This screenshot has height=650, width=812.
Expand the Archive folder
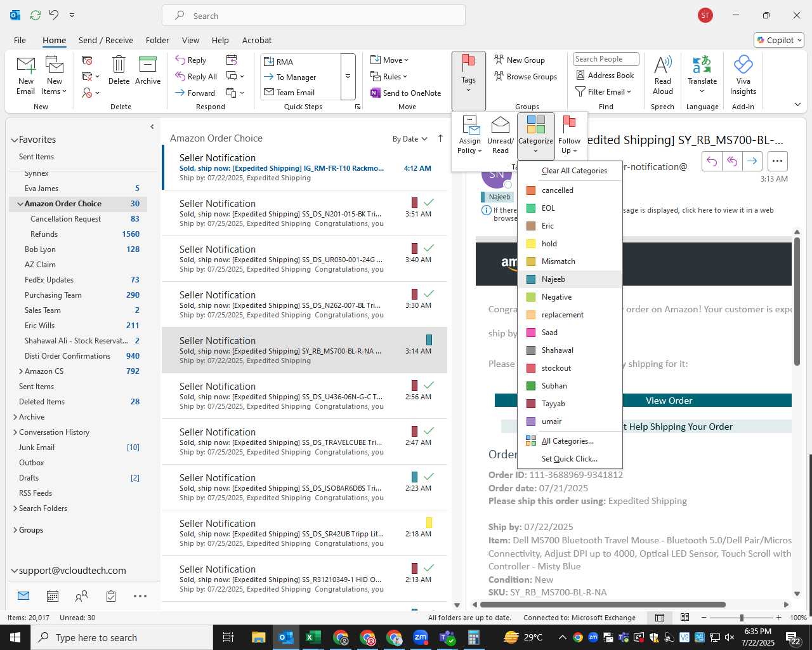(x=15, y=417)
